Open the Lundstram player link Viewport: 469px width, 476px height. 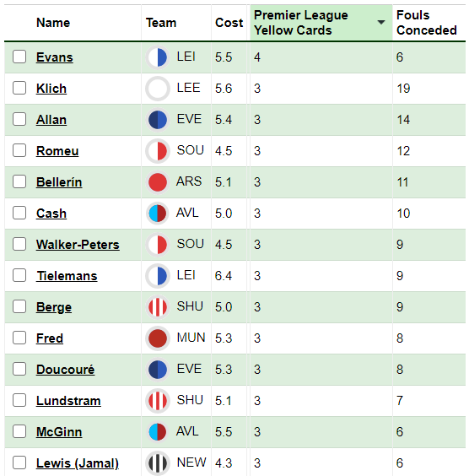coord(68,401)
